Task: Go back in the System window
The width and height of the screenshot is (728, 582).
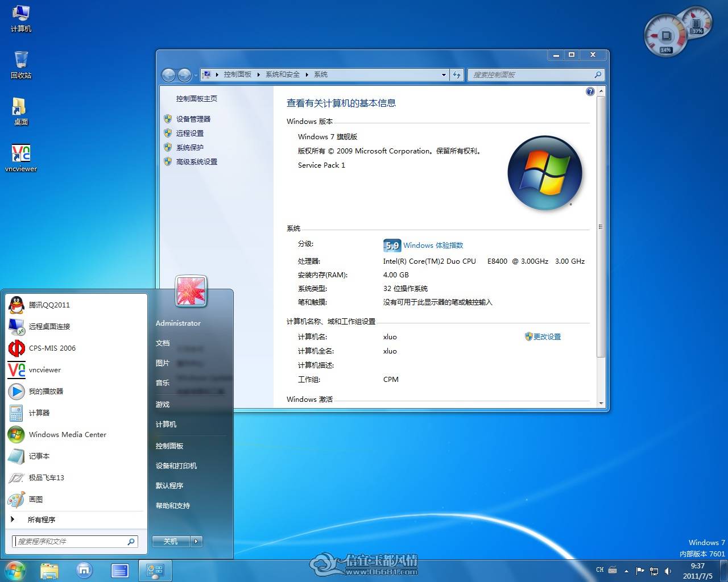Action: (x=168, y=74)
